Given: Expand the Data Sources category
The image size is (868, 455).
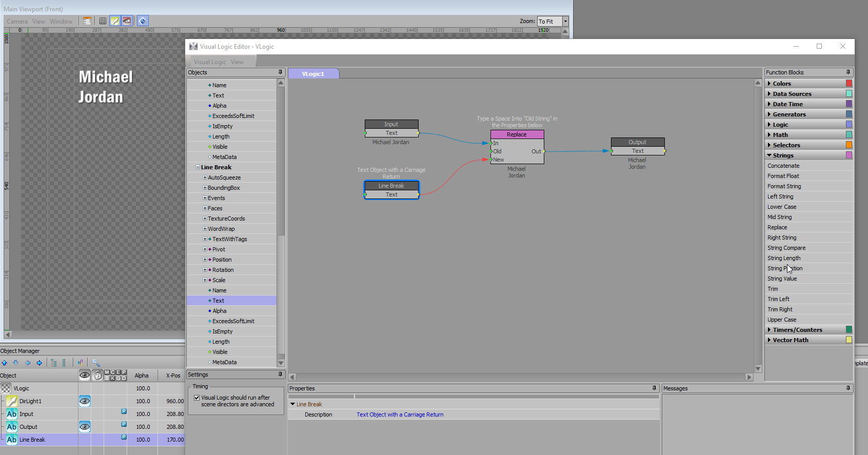Looking at the screenshot, I should pyautogui.click(x=769, y=94).
